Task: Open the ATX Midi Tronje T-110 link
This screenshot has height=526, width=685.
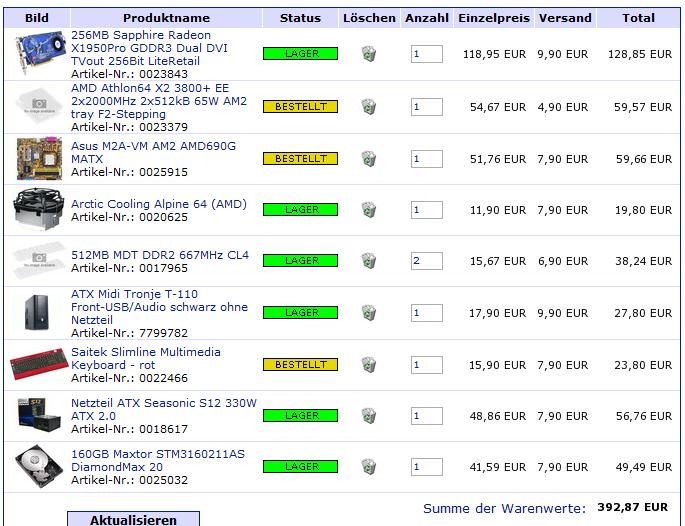Action: pyautogui.click(x=159, y=307)
